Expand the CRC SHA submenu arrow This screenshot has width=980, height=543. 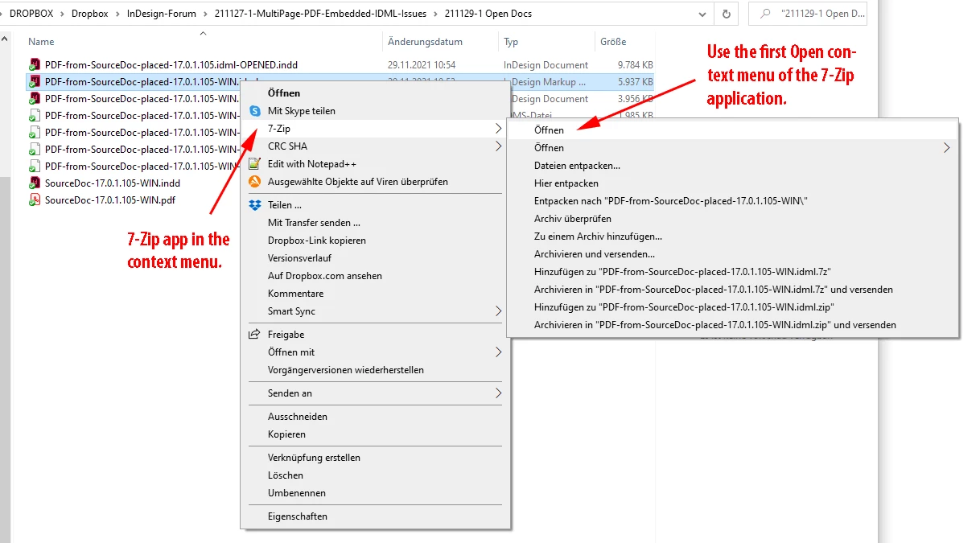[x=499, y=146]
